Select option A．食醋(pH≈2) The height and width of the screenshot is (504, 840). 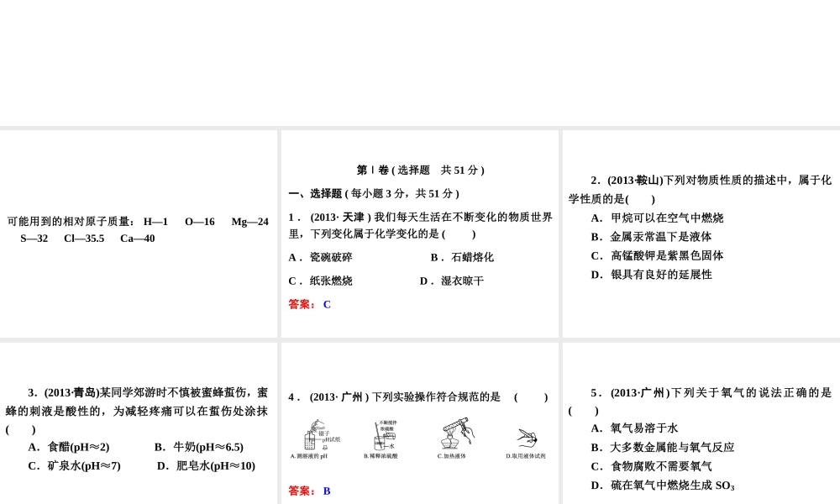tap(69, 447)
